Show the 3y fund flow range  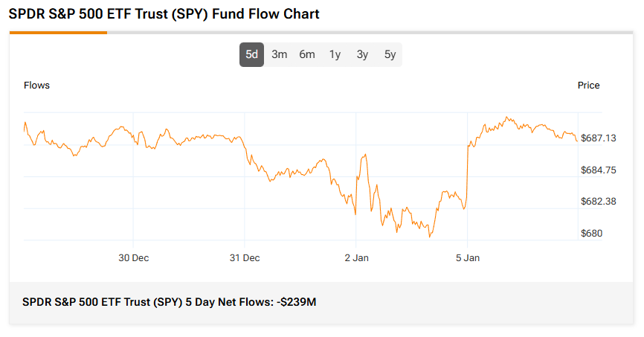[362, 54]
